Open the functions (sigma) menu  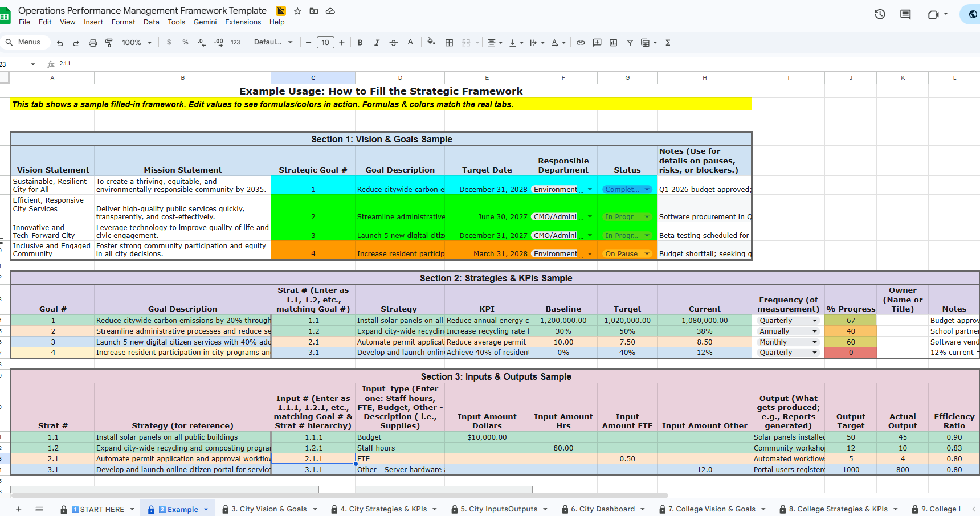point(667,42)
